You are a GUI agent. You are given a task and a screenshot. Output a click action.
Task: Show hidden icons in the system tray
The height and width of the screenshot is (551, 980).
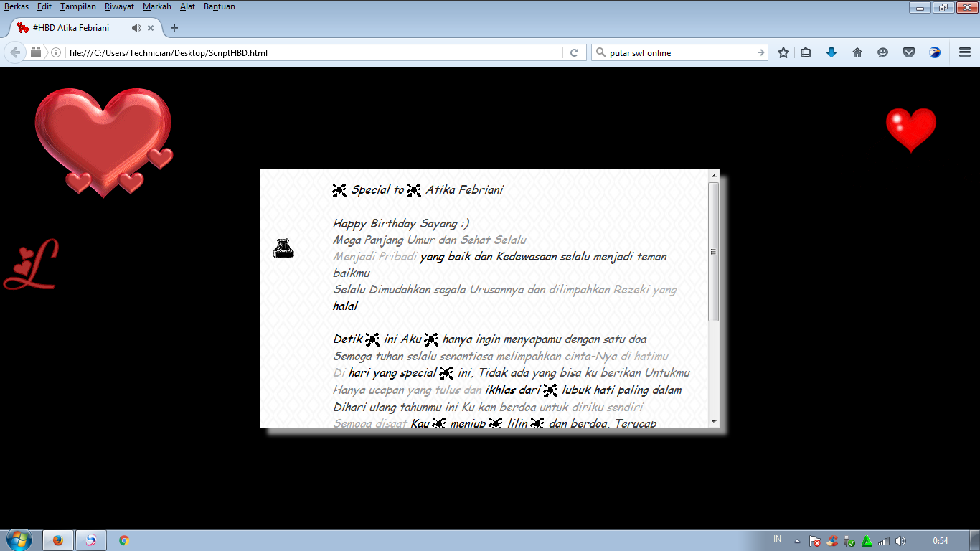pos(797,540)
